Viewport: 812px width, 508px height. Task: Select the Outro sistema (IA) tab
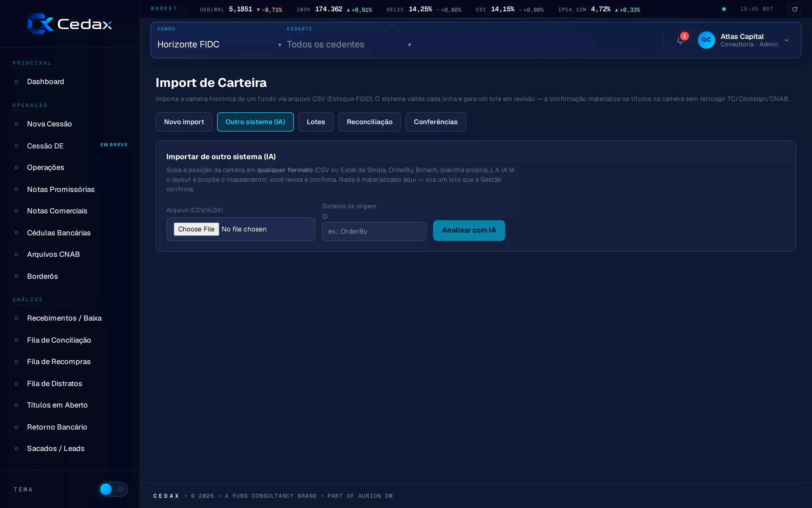click(255, 122)
